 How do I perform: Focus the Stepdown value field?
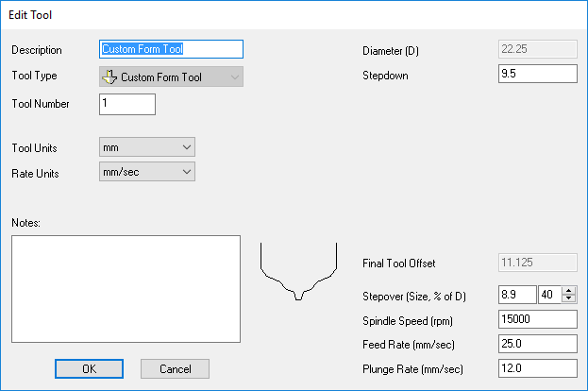coord(536,74)
